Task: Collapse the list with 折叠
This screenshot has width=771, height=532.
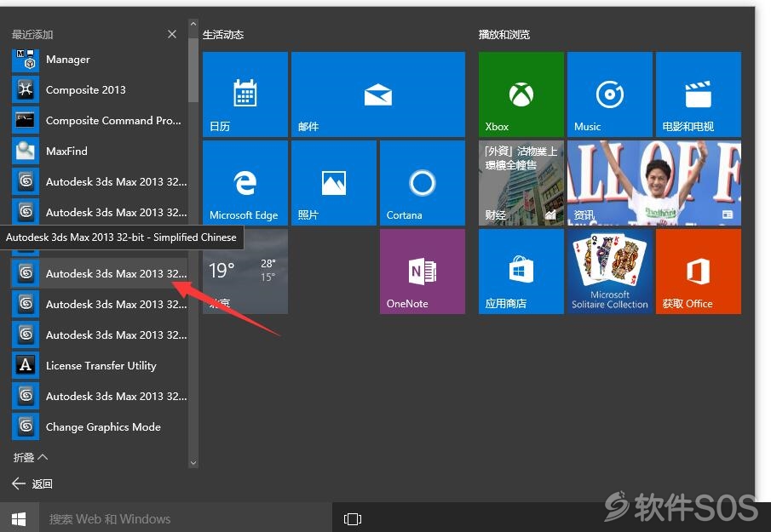Action: (30, 457)
